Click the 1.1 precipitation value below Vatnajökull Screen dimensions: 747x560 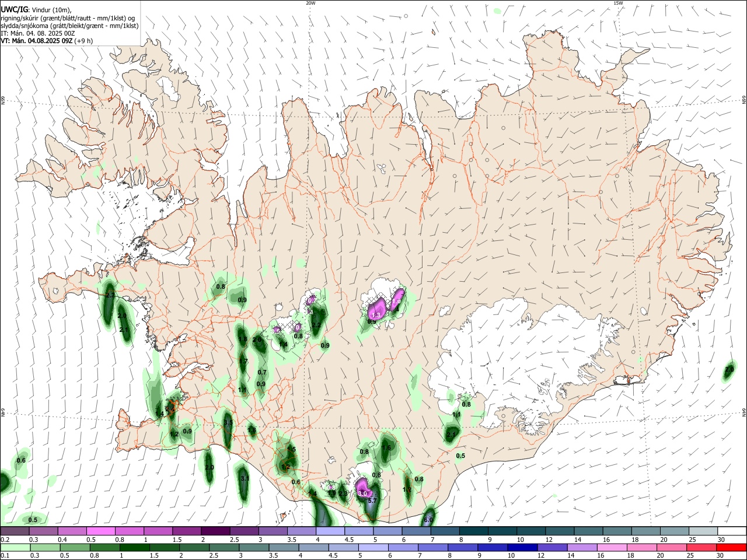pos(457,414)
